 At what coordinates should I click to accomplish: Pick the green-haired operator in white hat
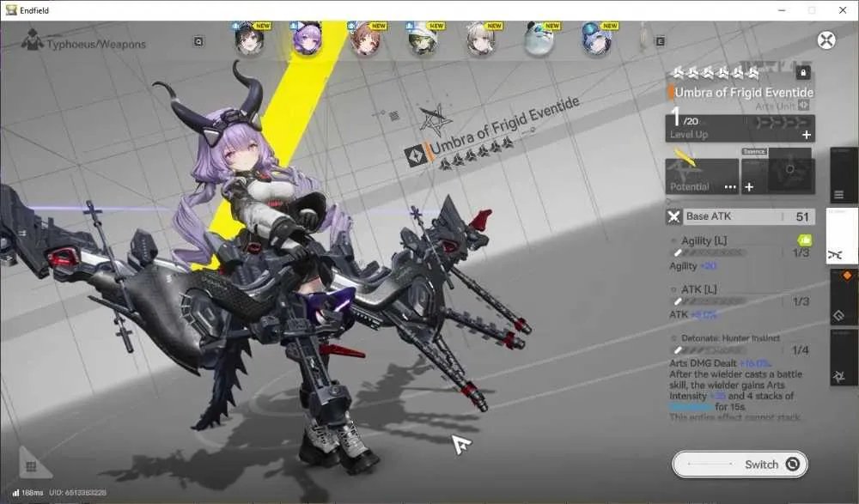[x=423, y=40]
